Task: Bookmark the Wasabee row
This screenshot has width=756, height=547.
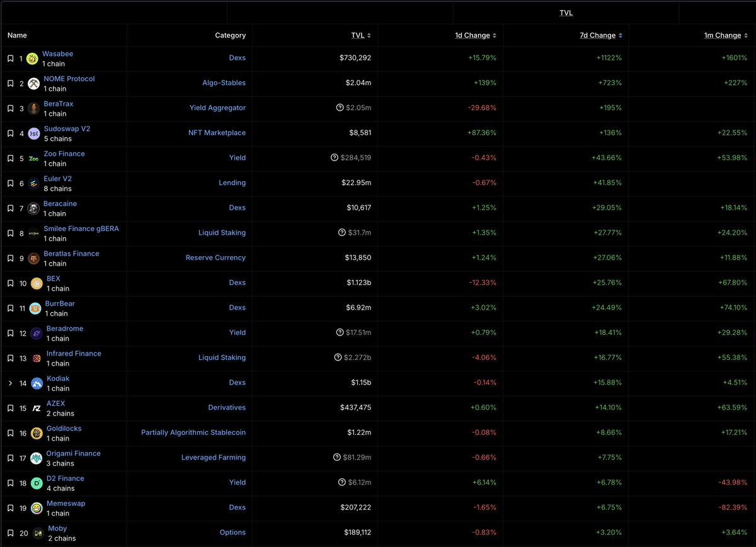Action: pos(10,58)
